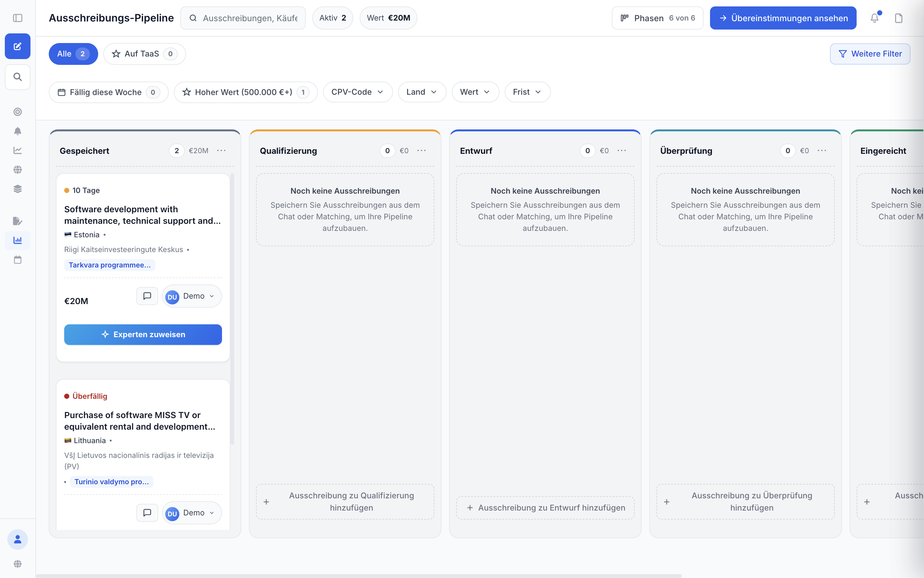Click the horizontal scrollbar at bottom
The image size is (924, 578).
coord(359,576)
